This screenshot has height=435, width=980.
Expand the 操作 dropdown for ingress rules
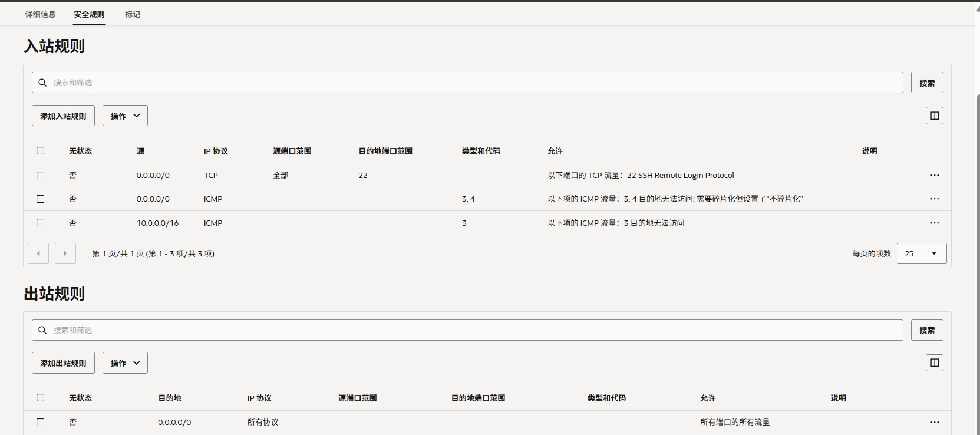125,116
